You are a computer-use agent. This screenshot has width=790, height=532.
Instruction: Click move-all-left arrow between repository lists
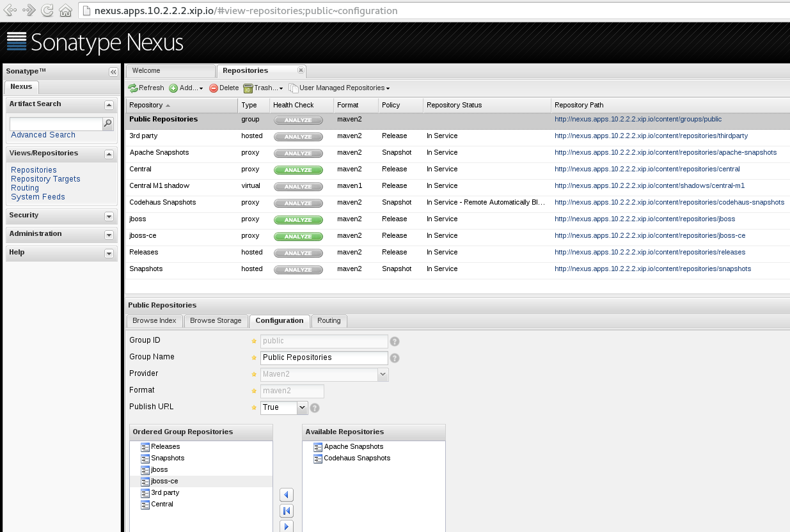click(287, 511)
